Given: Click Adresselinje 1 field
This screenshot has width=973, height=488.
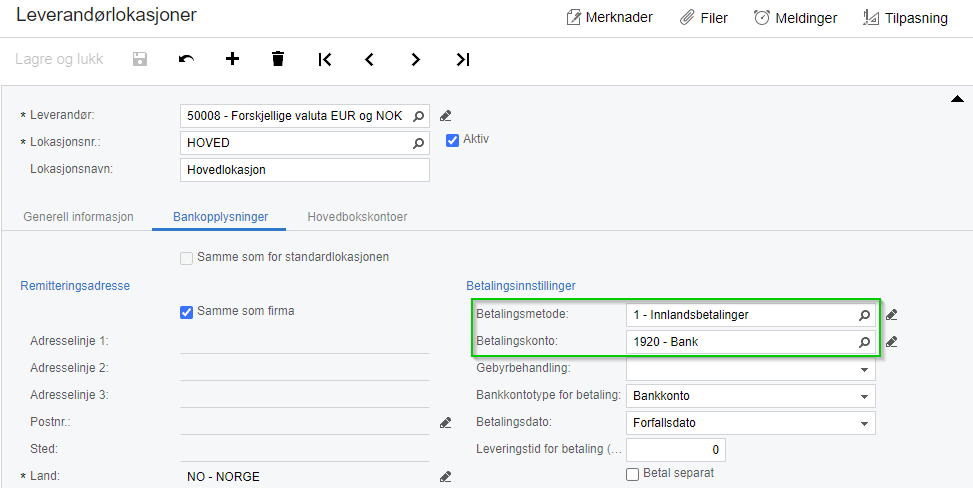Looking at the screenshot, I should (305, 341).
